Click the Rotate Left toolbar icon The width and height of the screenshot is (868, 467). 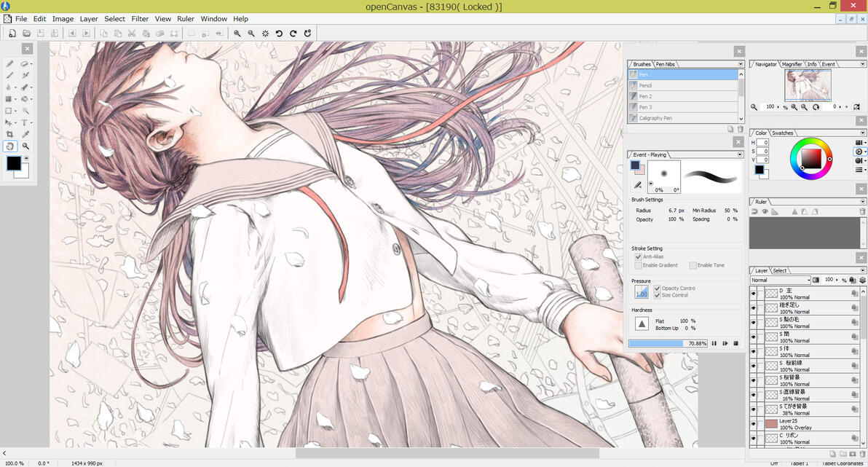(279, 33)
